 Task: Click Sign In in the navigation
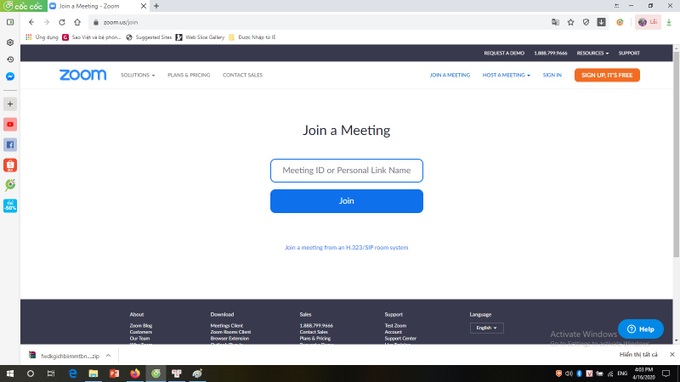coord(552,75)
